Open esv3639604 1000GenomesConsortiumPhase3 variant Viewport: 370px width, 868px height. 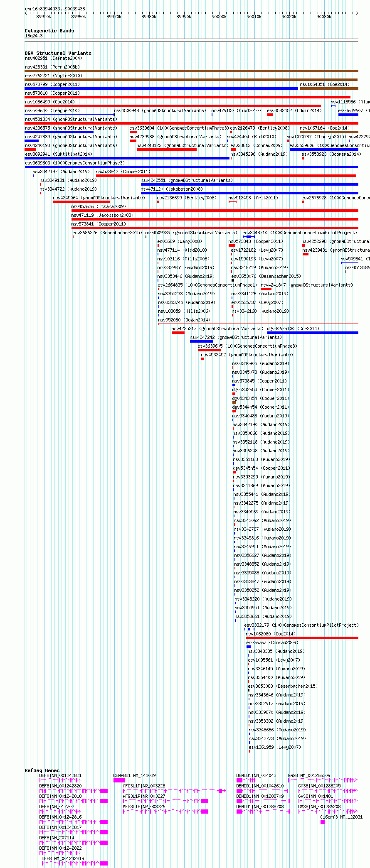pyautogui.click(x=179, y=128)
